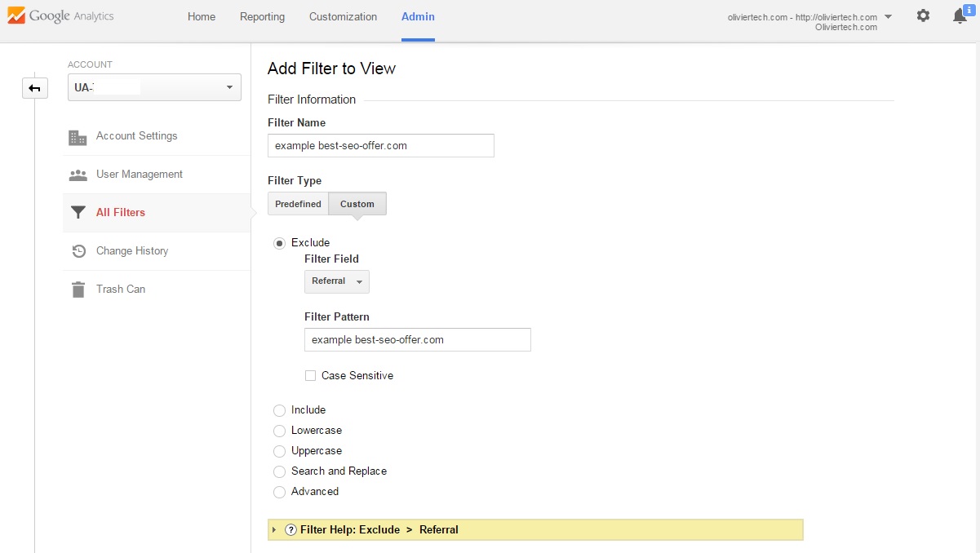Click the Change History clock icon
Image resolution: width=980 pixels, height=553 pixels.
(78, 251)
